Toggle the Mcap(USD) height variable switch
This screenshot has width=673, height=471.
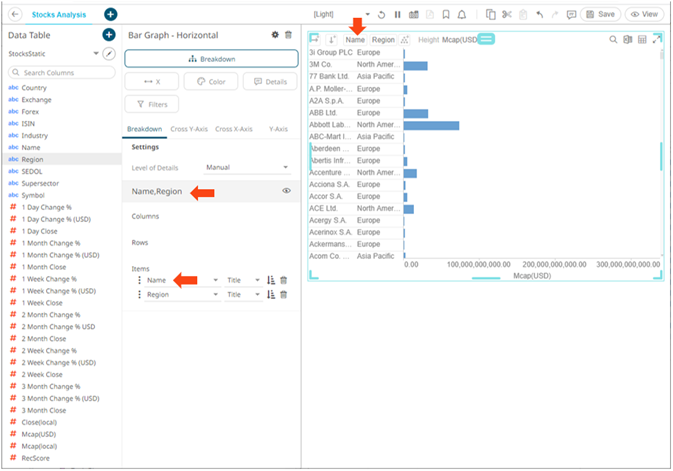486,39
